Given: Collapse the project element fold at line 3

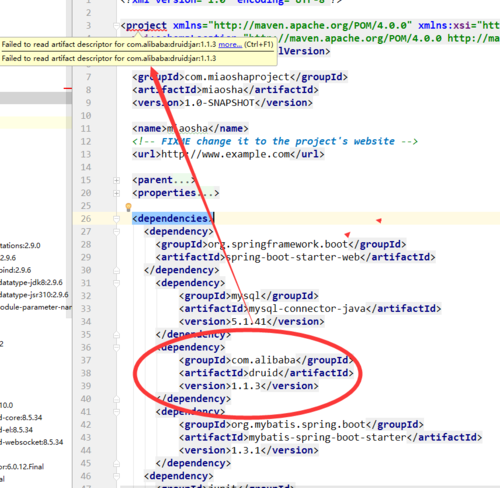Looking at the screenshot, I should click(x=116, y=26).
